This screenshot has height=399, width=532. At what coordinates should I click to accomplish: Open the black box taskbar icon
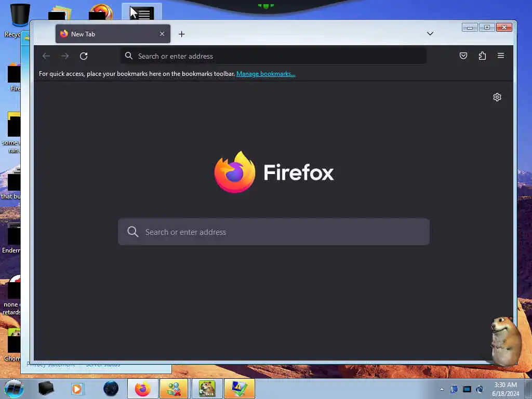tap(46, 389)
